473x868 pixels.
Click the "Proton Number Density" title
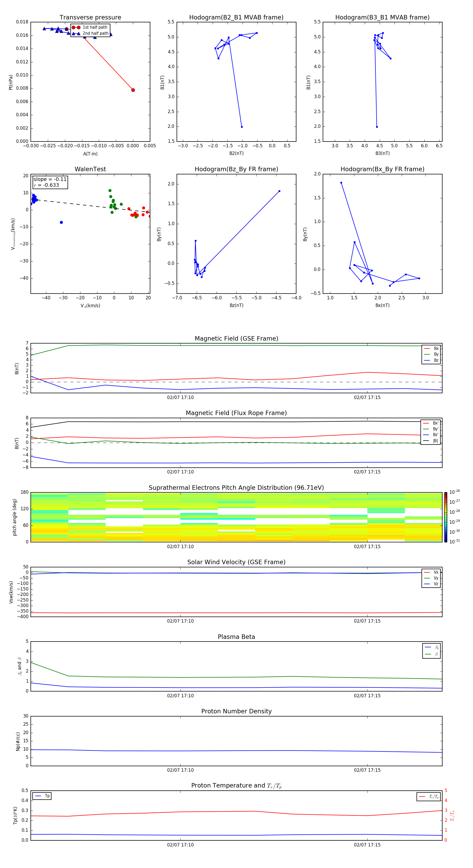point(236,711)
